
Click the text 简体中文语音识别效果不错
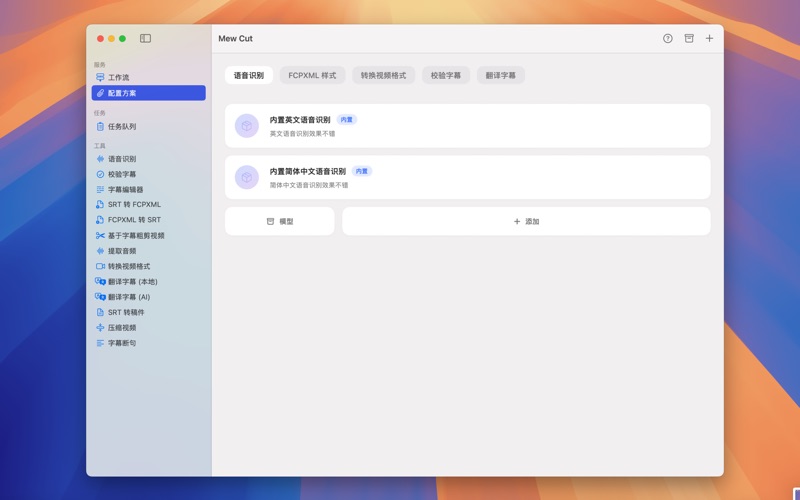[x=309, y=185]
